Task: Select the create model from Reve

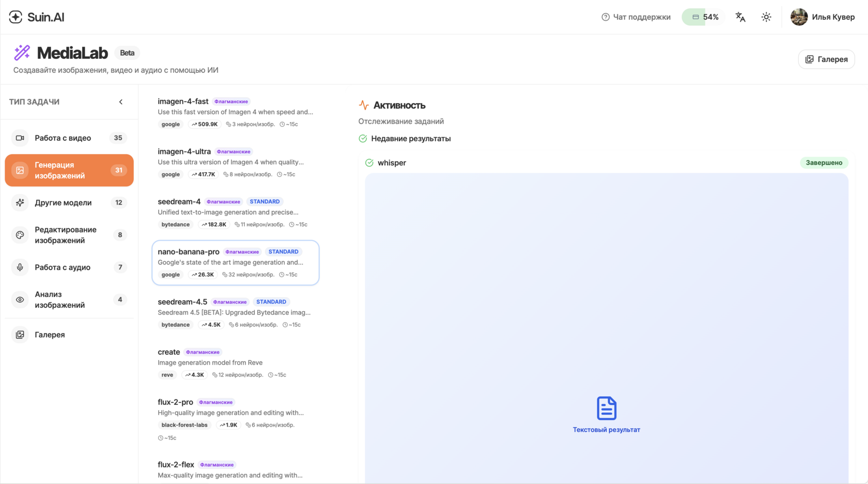Action: [x=236, y=363]
